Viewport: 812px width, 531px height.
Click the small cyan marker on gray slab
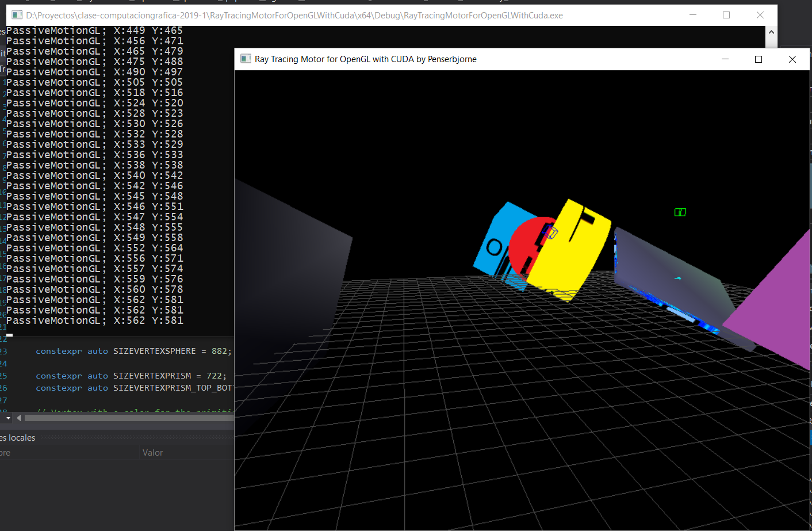click(x=678, y=278)
